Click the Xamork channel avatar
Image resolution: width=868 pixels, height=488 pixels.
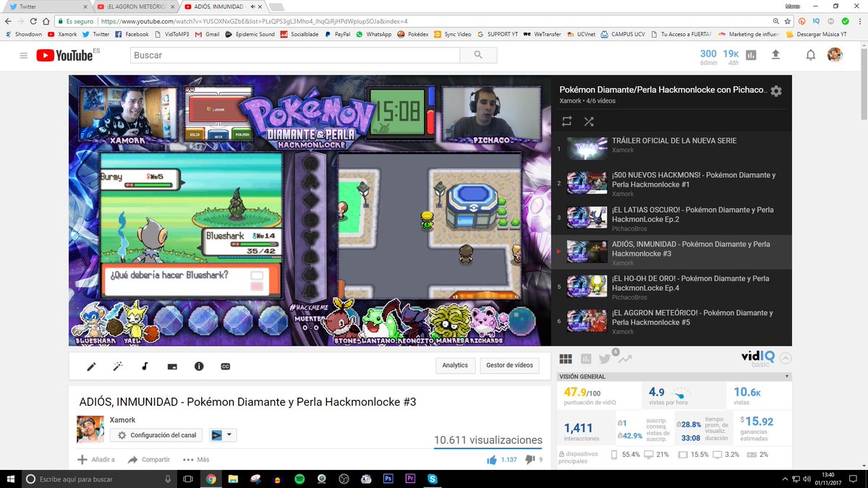(x=90, y=429)
